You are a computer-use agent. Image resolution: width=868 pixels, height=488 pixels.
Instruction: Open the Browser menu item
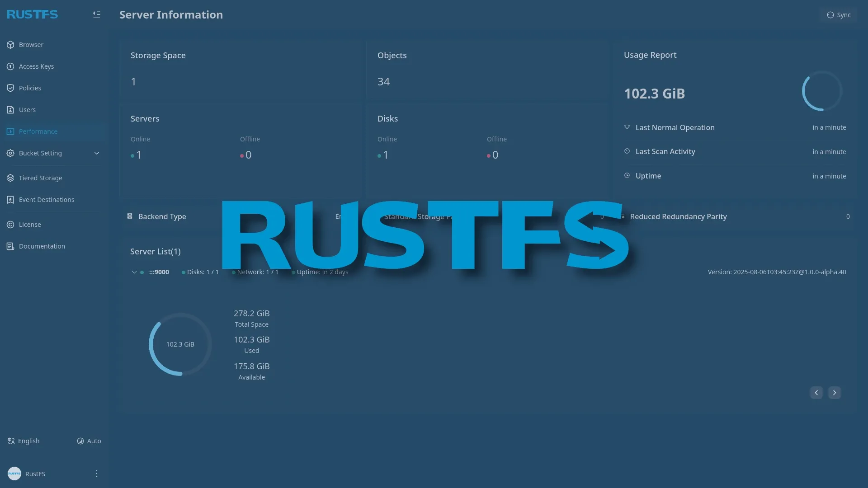[x=54, y=45]
